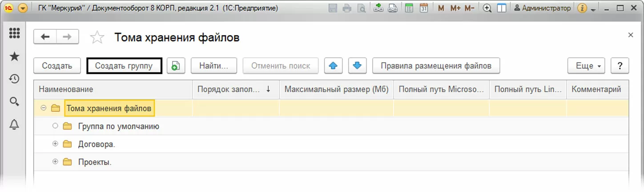Viewport: 644px width, 192px height.
Task: Open History clock icon in sidebar
Action: pos(14,79)
